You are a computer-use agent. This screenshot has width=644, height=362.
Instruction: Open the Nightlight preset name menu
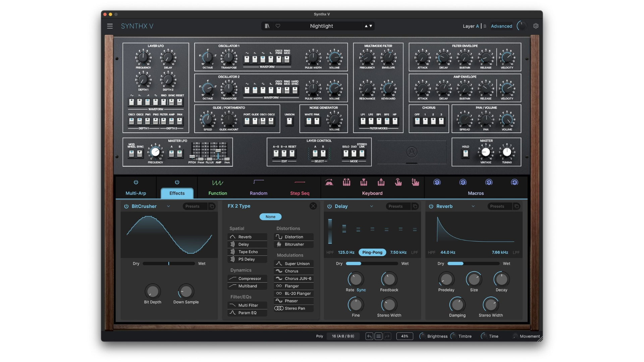tap(321, 26)
